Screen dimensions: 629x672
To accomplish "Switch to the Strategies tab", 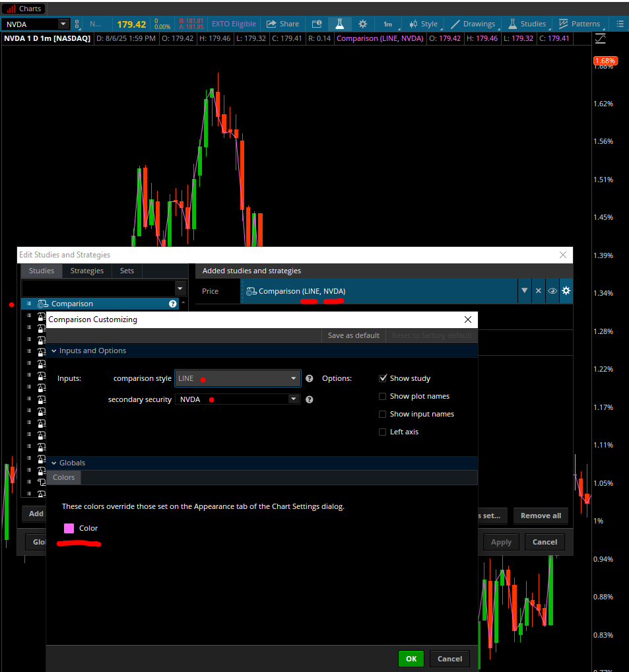I will (87, 271).
